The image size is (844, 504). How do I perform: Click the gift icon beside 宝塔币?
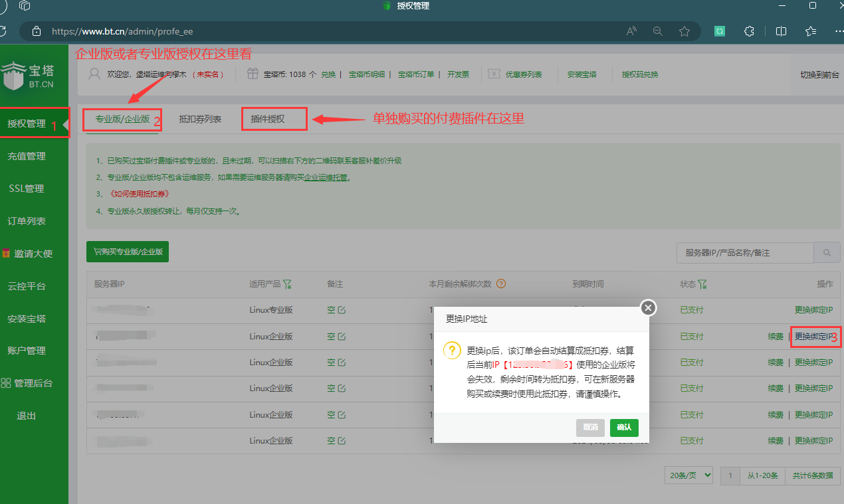253,74
